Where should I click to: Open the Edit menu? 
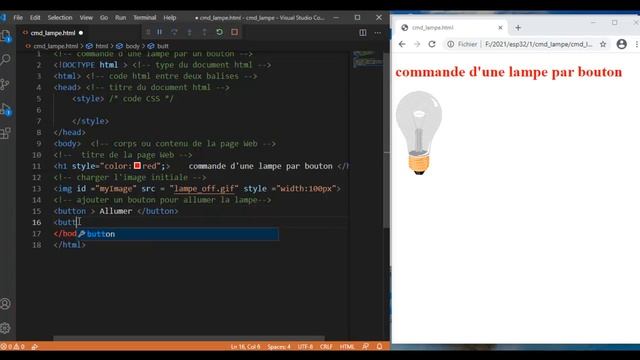tap(35, 18)
